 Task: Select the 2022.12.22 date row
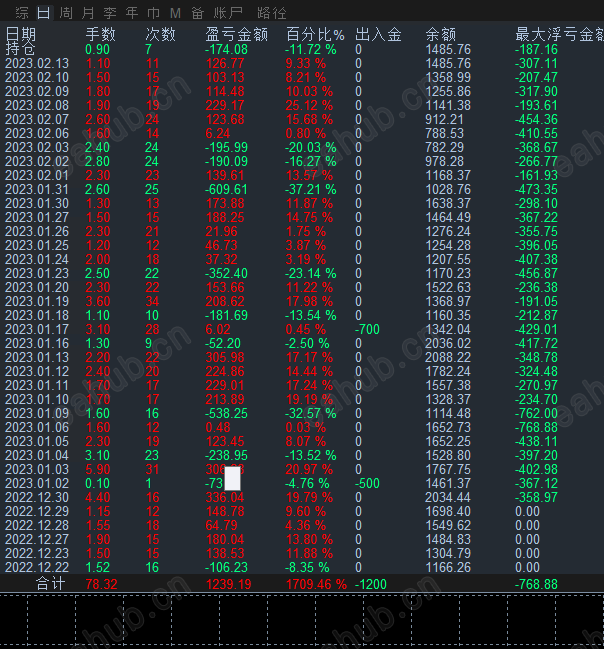(x=37, y=567)
